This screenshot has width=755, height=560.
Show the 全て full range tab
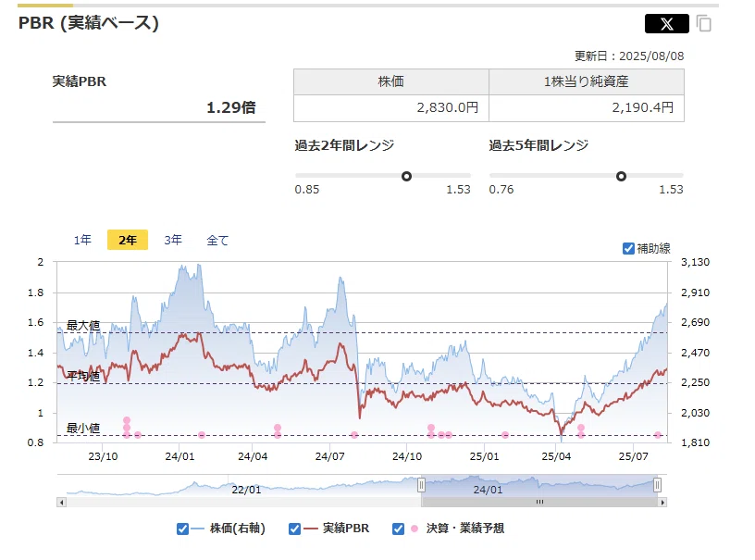[217, 241]
